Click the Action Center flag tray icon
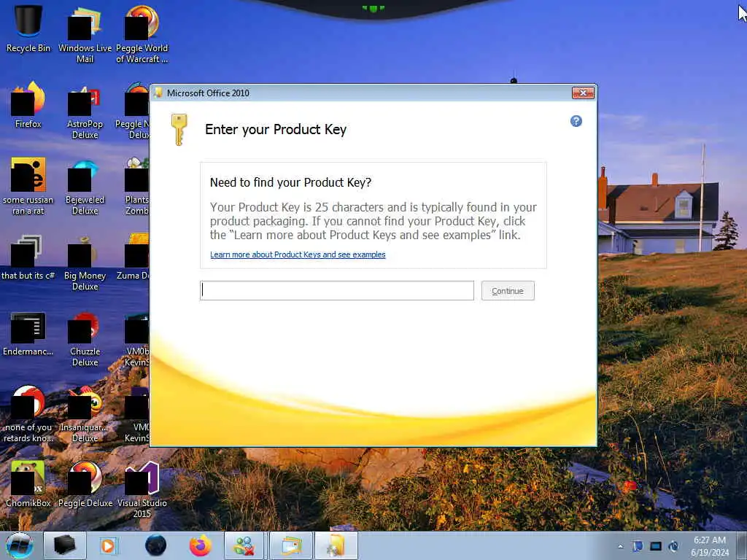Image resolution: width=747 pixels, height=560 pixels. point(638,546)
